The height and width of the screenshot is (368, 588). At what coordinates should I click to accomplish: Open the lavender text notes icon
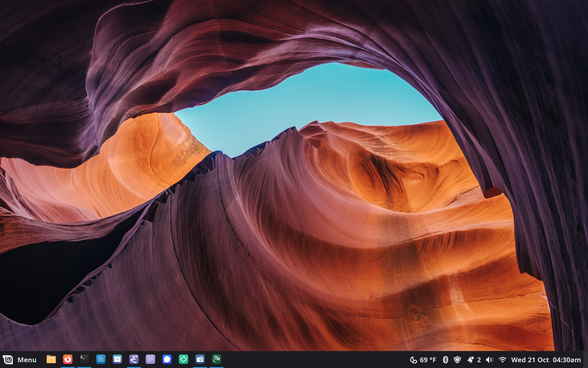tap(150, 359)
